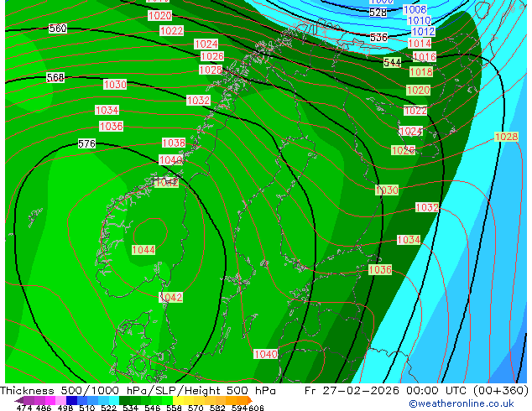Pick the yellow legend swatch next to 558
This screenshot has width=532, height=411.
point(178,400)
